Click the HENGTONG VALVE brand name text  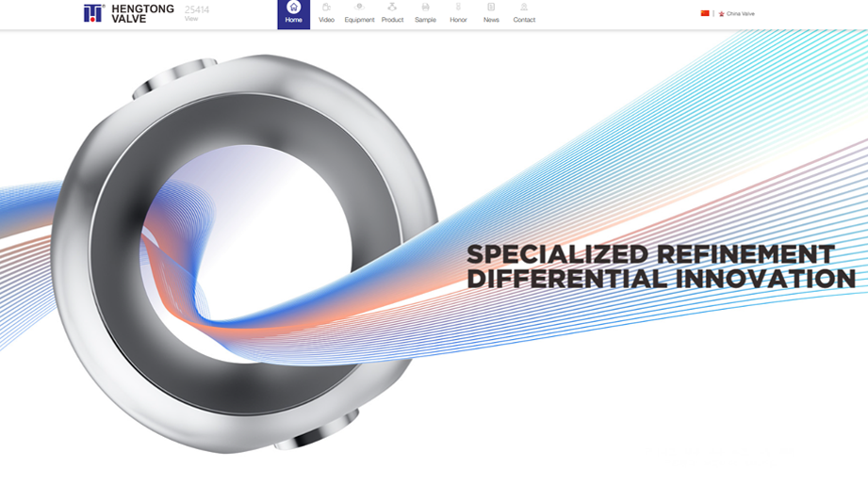pos(142,13)
